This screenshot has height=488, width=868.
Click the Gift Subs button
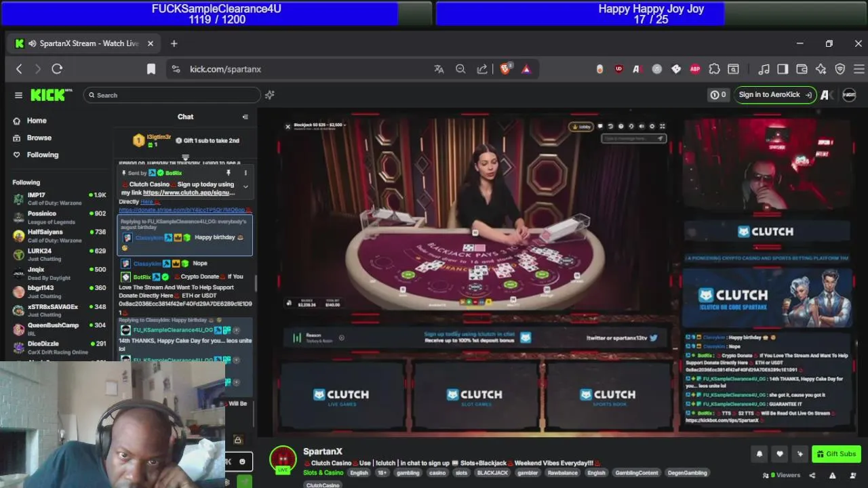tap(836, 454)
